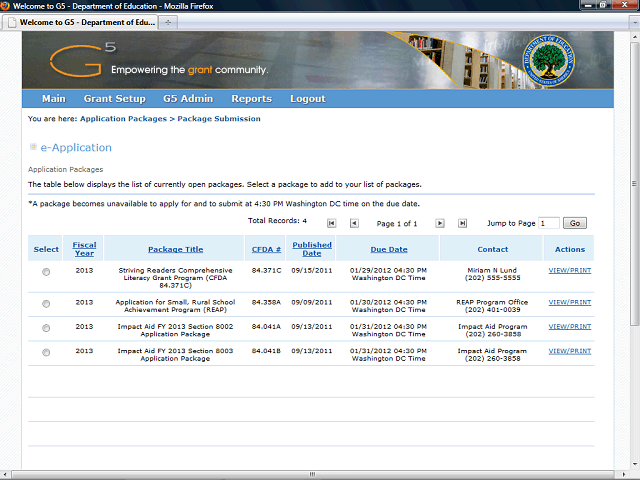
Task: Select the Striving Readers package radio button
Action: tap(46, 273)
